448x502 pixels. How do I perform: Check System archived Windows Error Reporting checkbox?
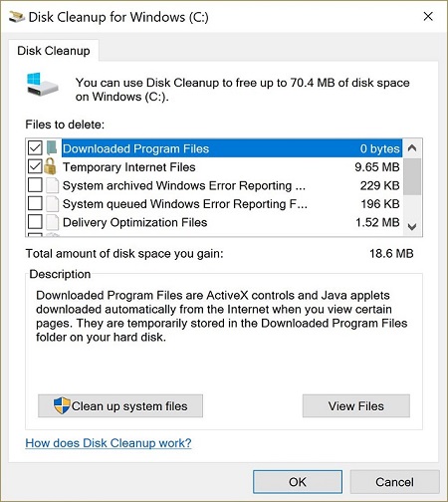coord(35,185)
